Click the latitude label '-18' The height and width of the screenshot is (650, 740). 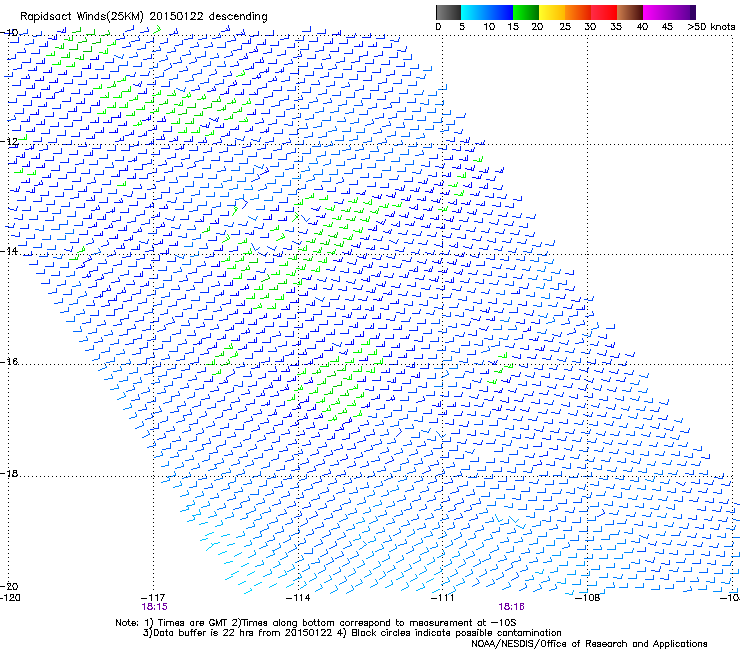10,473
